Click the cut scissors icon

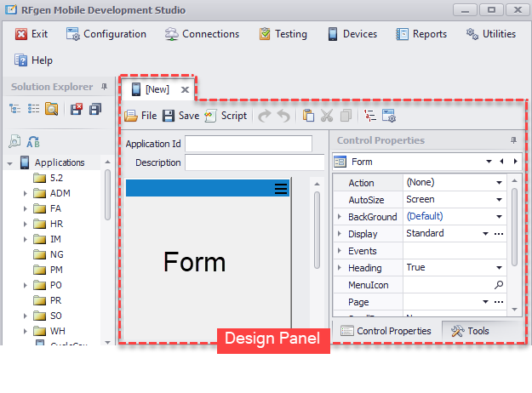327,116
